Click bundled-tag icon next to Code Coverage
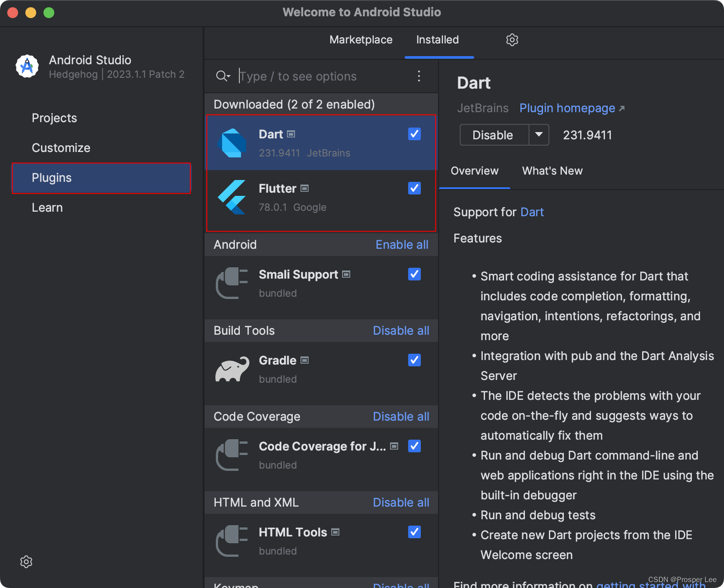This screenshot has width=724, height=588. [x=394, y=446]
